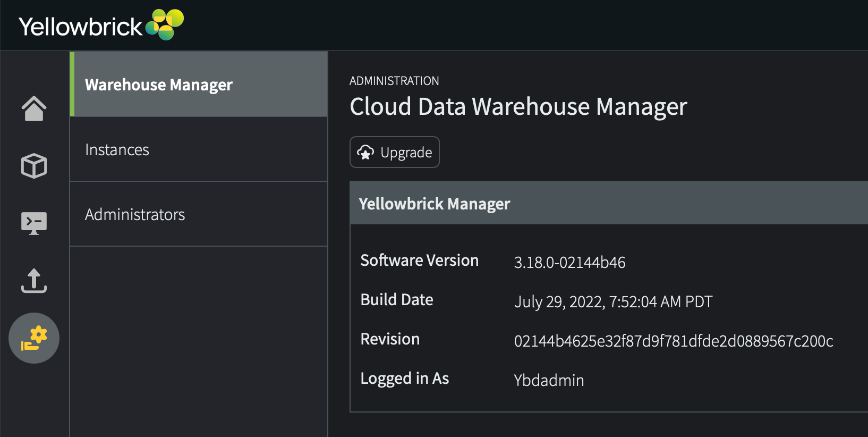Click the Yellowbrick logo
The height and width of the screenshot is (437, 868).
point(101,25)
